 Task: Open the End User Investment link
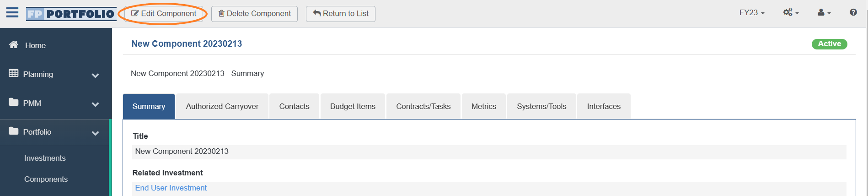171,188
